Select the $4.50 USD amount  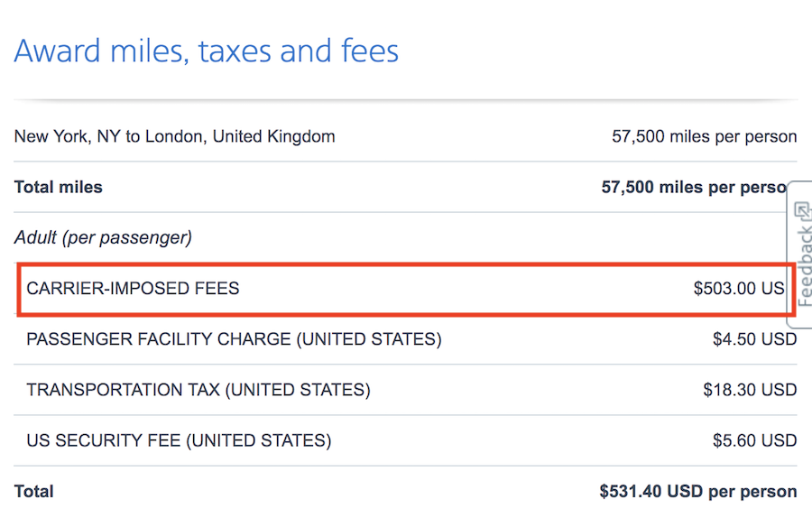(x=754, y=339)
